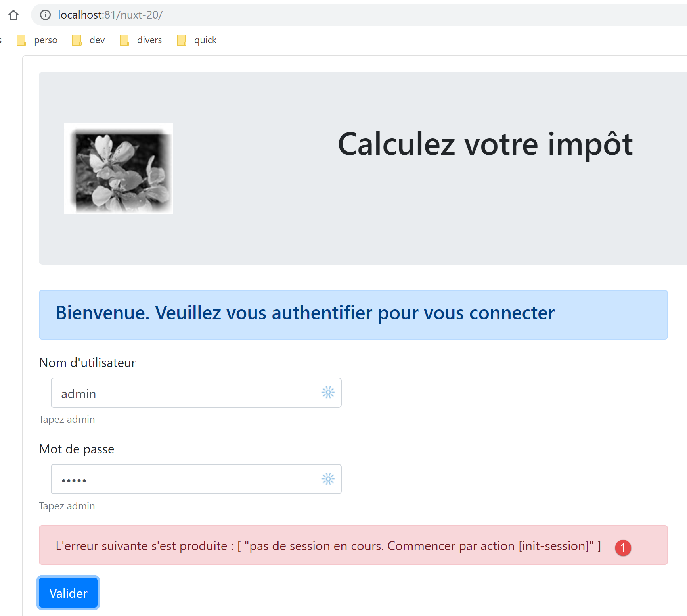Open the quick bookmarks folder
The width and height of the screenshot is (687, 616).
click(x=197, y=40)
